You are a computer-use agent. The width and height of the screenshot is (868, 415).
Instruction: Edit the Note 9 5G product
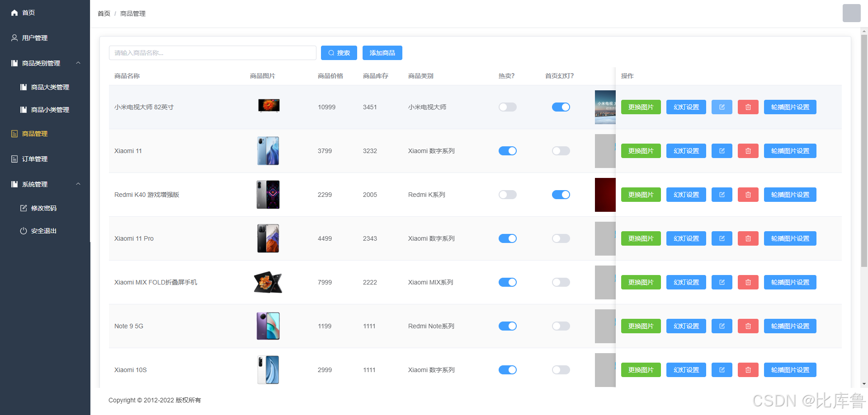pyautogui.click(x=722, y=326)
